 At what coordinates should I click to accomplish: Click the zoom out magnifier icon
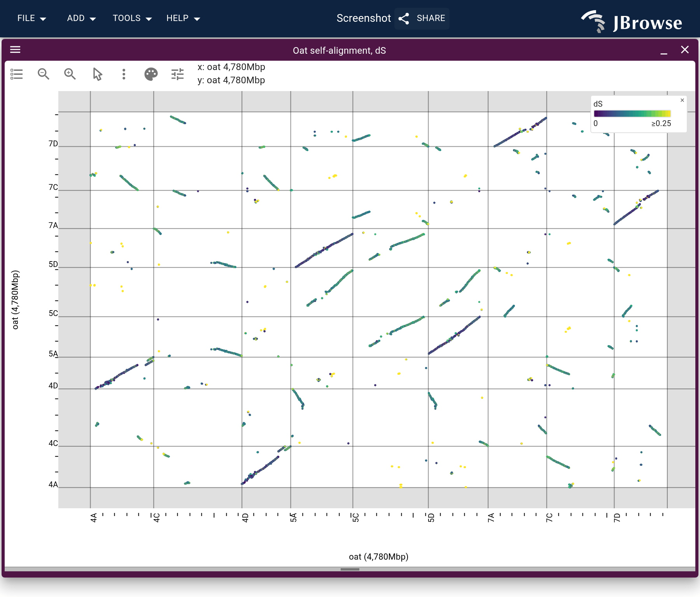click(43, 74)
